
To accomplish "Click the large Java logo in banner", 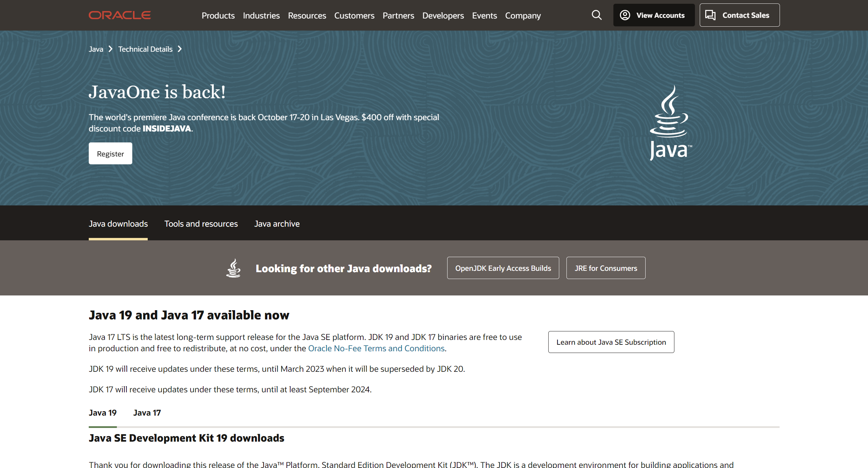I will [671, 123].
